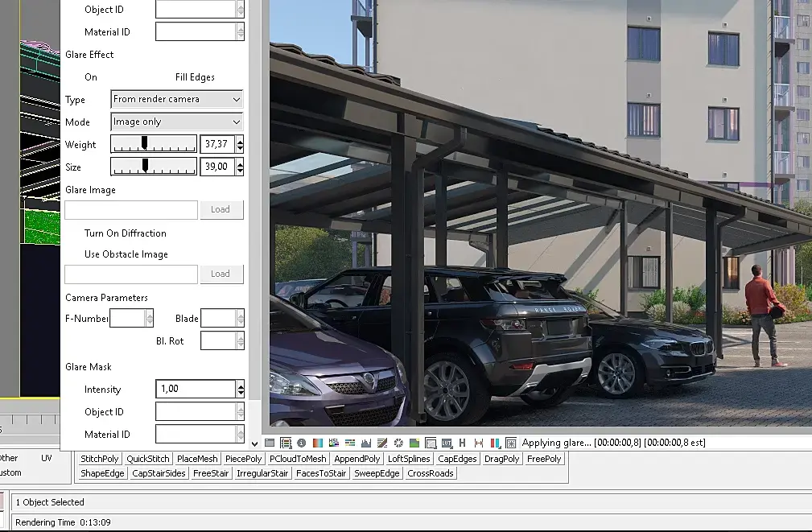The width and height of the screenshot is (812, 532).
Task: Click the curves correction icon
Action: 382,443
